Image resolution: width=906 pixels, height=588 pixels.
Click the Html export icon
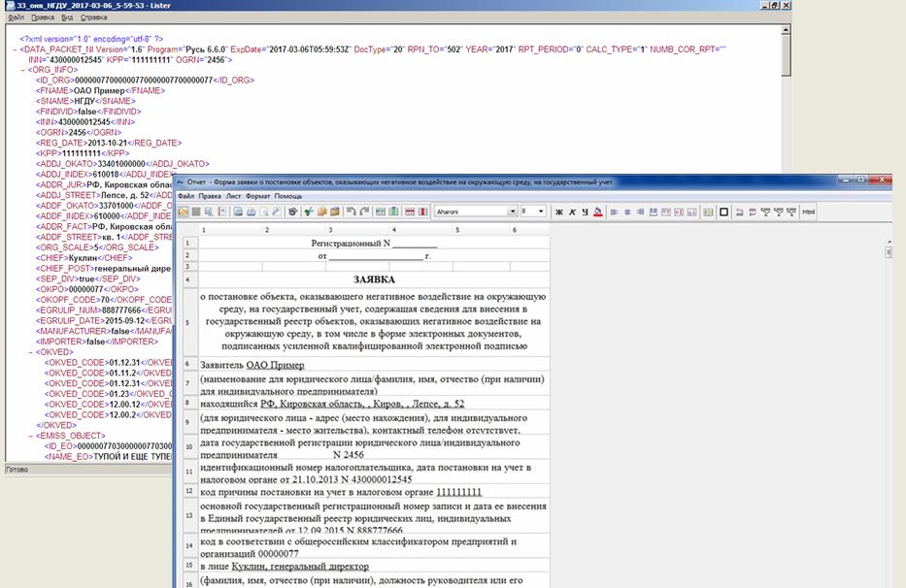click(x=808, y=212)
